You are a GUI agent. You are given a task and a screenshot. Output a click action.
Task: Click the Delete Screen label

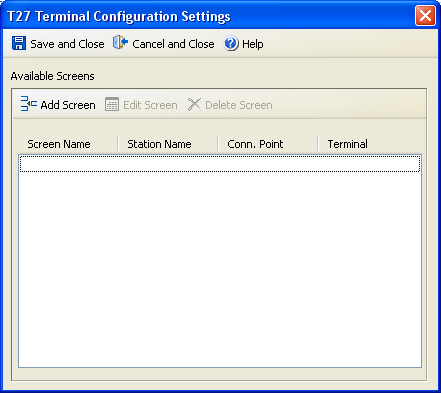pos(239,105)
